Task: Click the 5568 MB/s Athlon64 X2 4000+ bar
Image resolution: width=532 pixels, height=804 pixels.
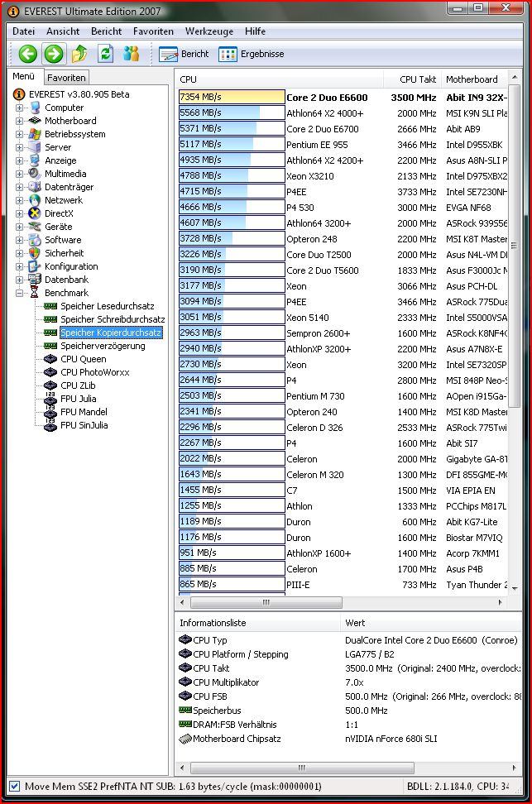Action: (x=232, y=112)
